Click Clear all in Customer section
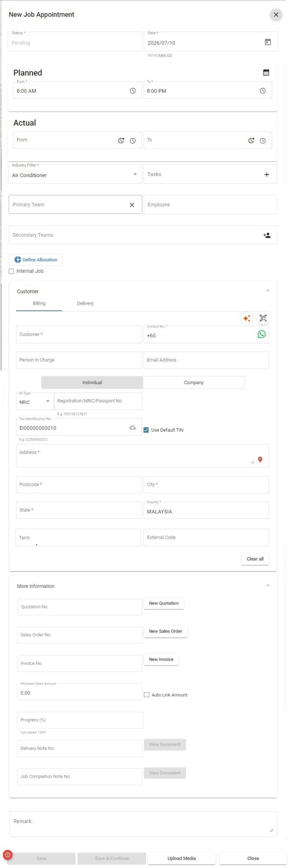The width and height of the screenshot is (290, 868). [255, 559]
